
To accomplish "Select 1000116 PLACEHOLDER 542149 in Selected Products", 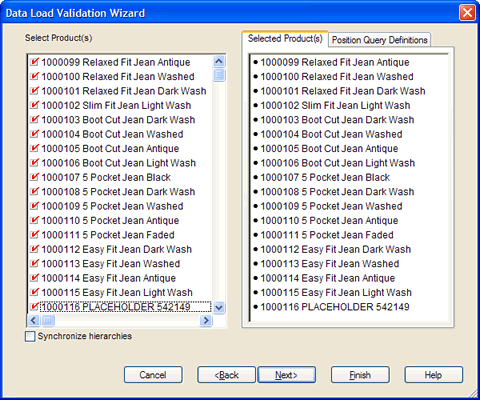I will [331, 307].
